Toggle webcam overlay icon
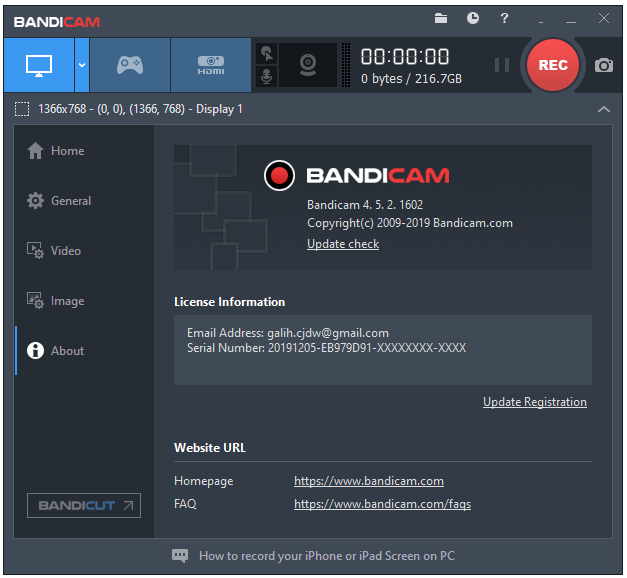Viewport: 627px width, 578px height. tap(308, 65)
